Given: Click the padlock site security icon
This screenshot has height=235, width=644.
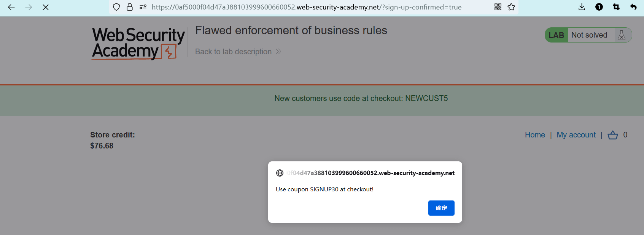Looking at the screenshot, I should coord(130,7).
